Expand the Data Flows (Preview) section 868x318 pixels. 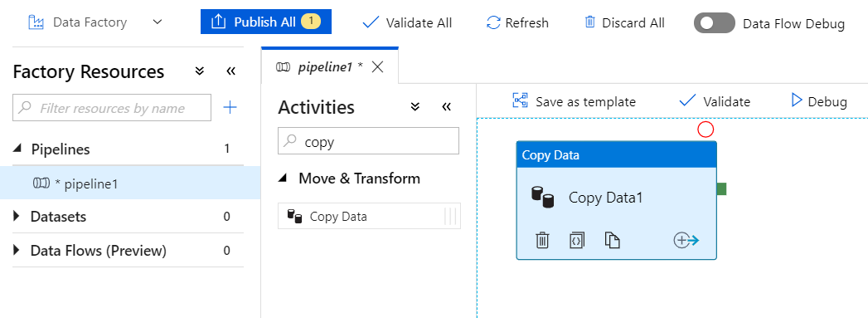[17, 251]
